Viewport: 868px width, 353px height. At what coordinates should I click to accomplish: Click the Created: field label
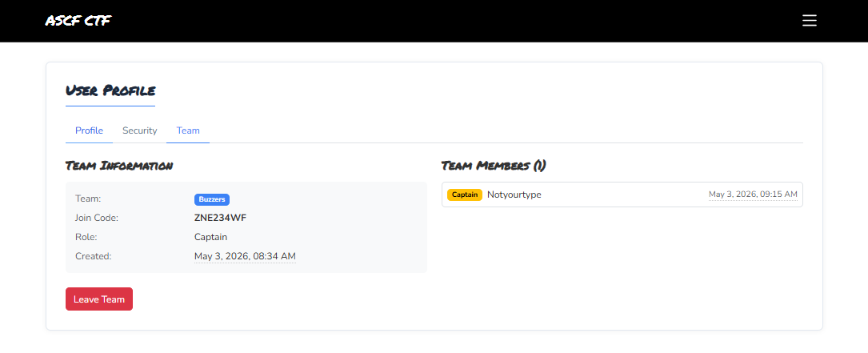(94, 256)
